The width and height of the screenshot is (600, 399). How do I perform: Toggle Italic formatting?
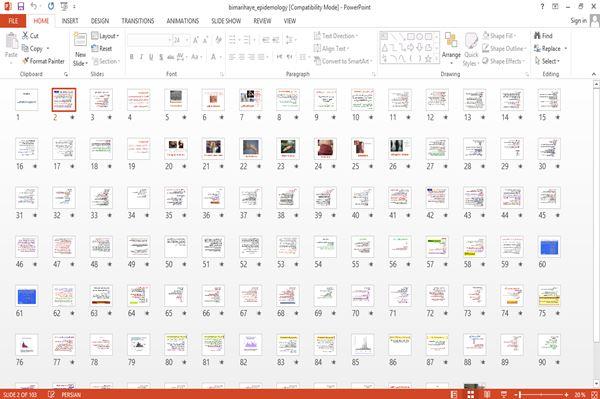point(141,57)
